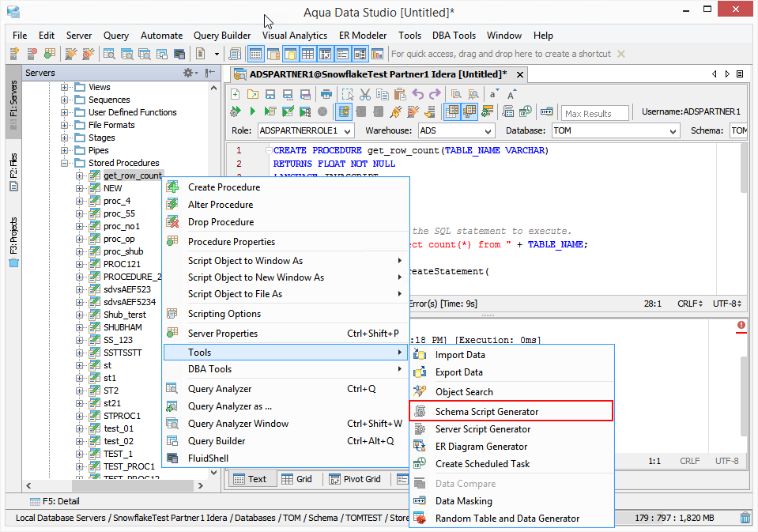This screenshot has height=532, width=758.
Task: Open the DBA Tools context submenu
Action: point(286,369)
